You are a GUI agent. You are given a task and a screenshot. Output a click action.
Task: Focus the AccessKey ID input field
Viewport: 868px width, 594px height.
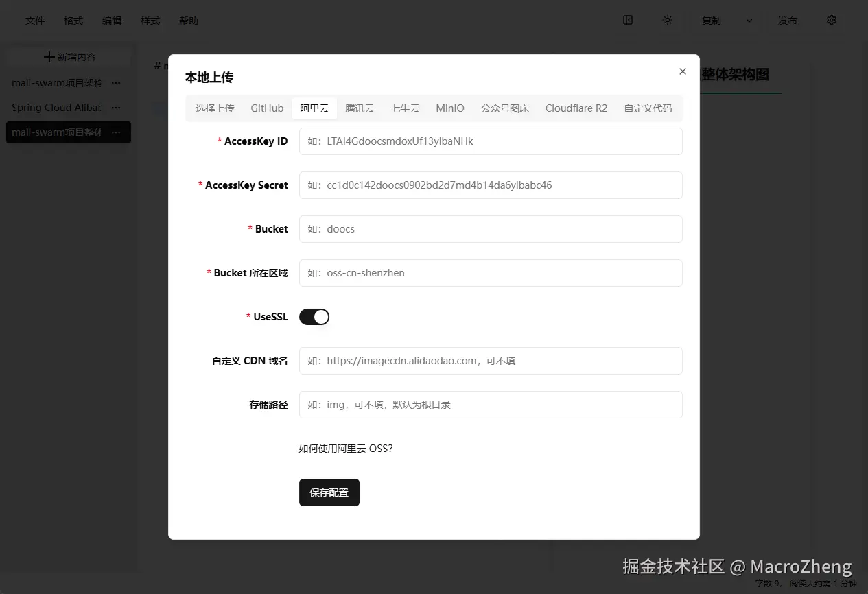coord(491,141)
